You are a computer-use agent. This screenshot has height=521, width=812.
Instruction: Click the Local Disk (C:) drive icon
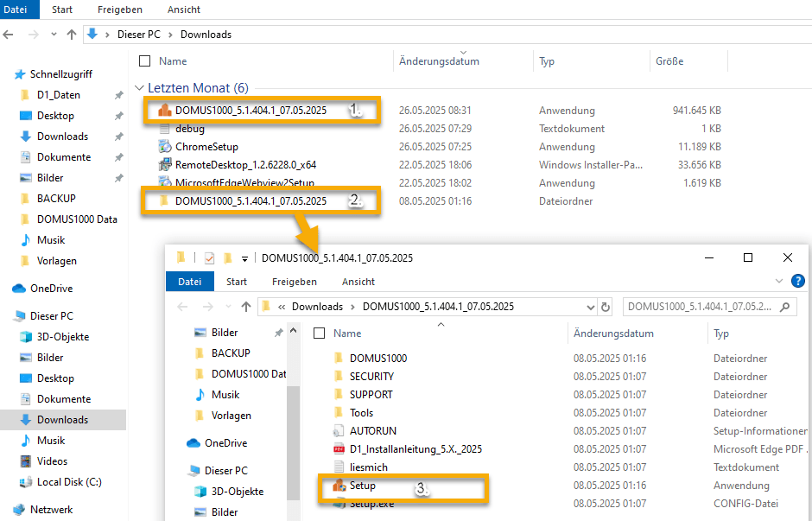tap(25, 482)
